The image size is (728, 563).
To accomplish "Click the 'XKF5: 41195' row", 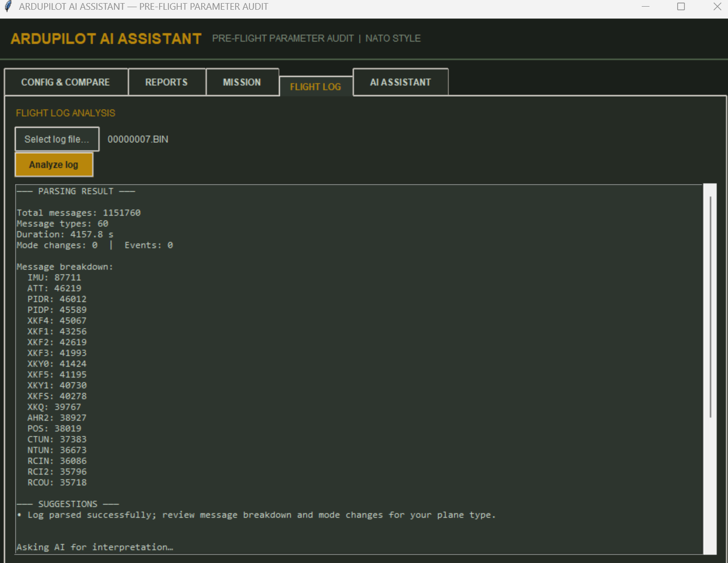I will (57, 374).
